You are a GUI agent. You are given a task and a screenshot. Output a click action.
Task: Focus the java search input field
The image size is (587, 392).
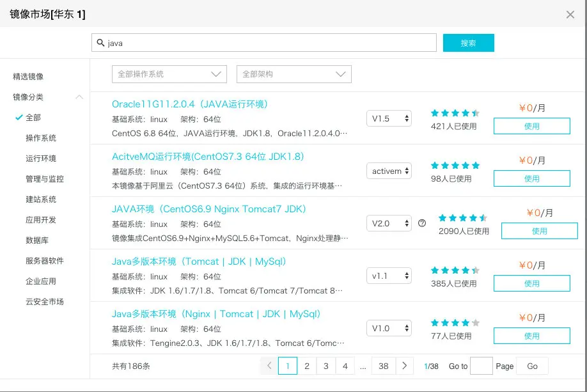click(x=264, y=43)
